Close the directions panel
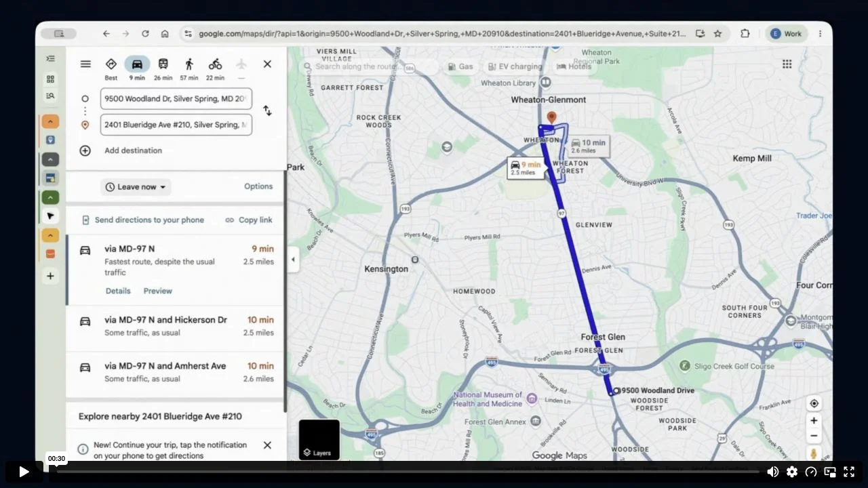 coord(267,64)
